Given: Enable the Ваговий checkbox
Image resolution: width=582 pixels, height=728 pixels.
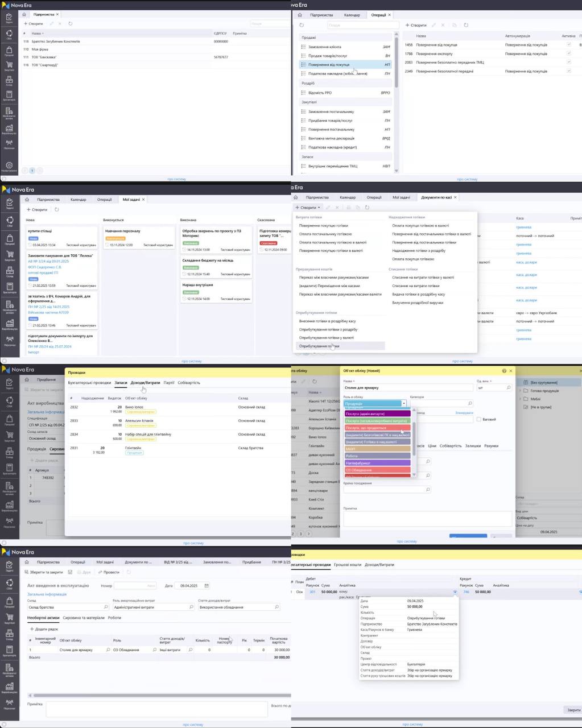Looking at the screenshot, I should pos(478,419).
